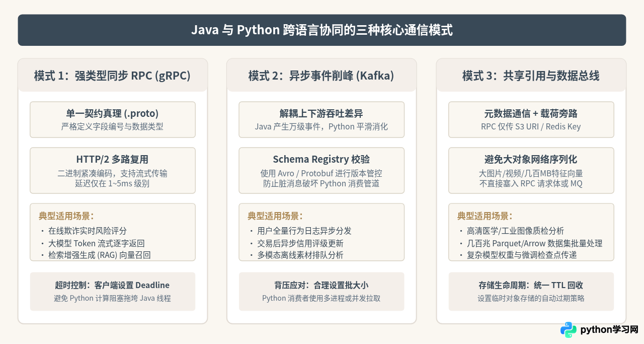
Task: Click '不直接塞入 RPC 请求体或 MQ' line
Action: tap(531, 183)
